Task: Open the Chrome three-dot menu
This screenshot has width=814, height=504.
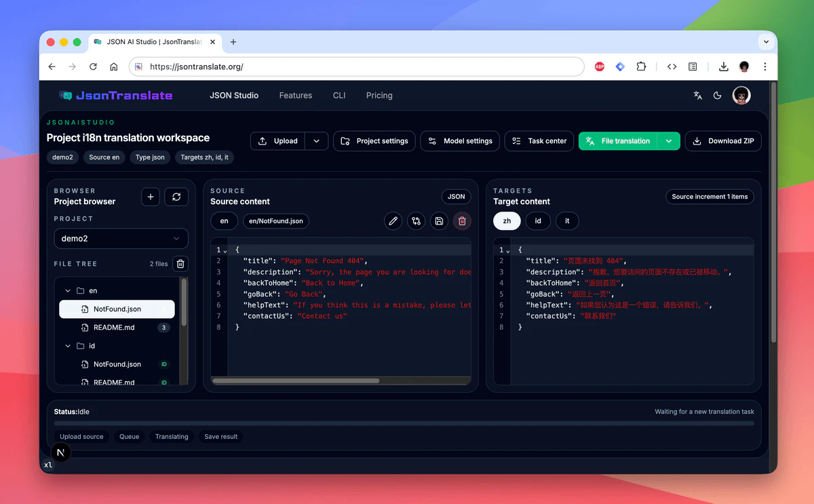Action: click(x=765, y=66)
